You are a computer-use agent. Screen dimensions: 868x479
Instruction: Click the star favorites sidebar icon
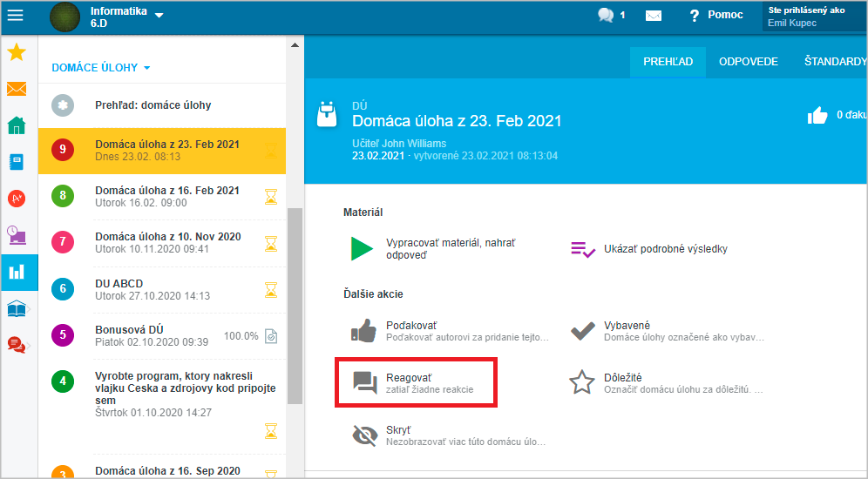click(17, 52)
